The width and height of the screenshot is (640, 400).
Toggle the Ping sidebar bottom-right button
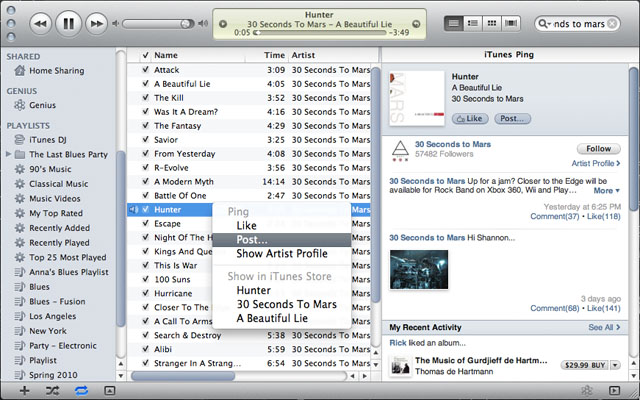click(614, 390)
